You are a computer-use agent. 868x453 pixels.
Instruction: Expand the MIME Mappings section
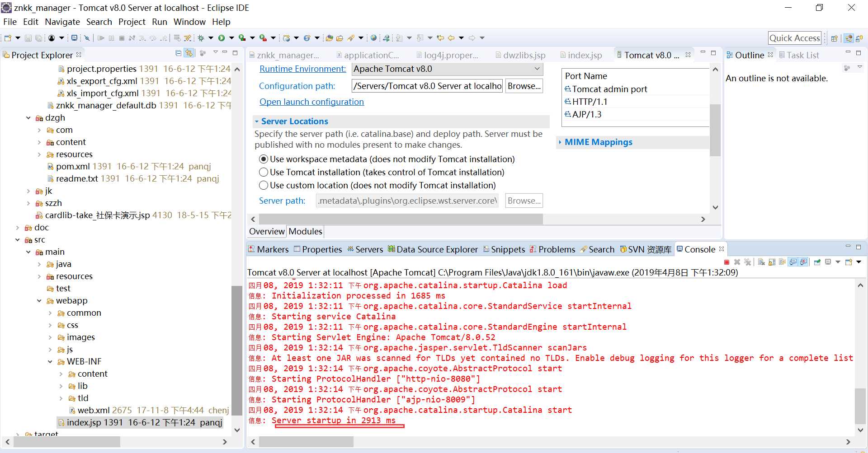tap(560, 142)
